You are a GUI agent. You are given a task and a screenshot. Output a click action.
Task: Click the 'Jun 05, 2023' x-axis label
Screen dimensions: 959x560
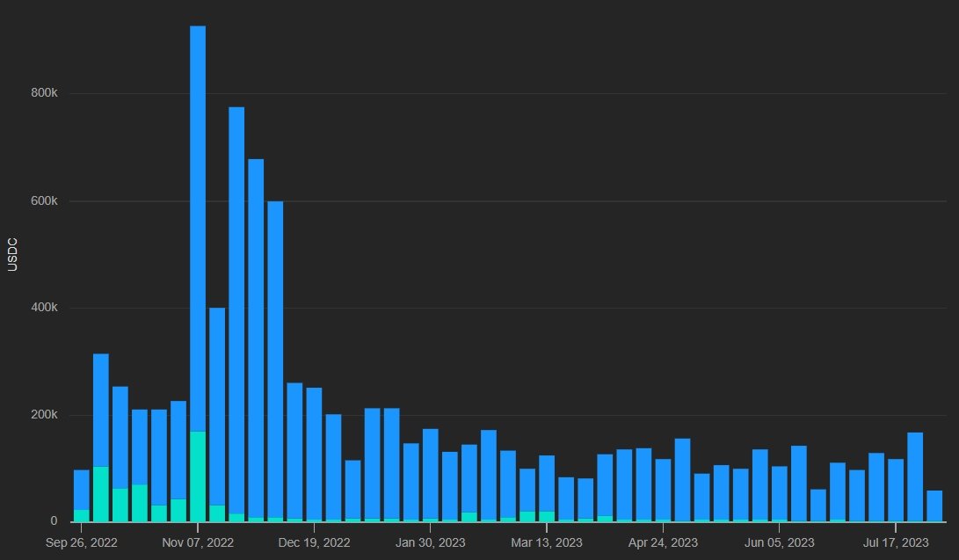(779, 542)
